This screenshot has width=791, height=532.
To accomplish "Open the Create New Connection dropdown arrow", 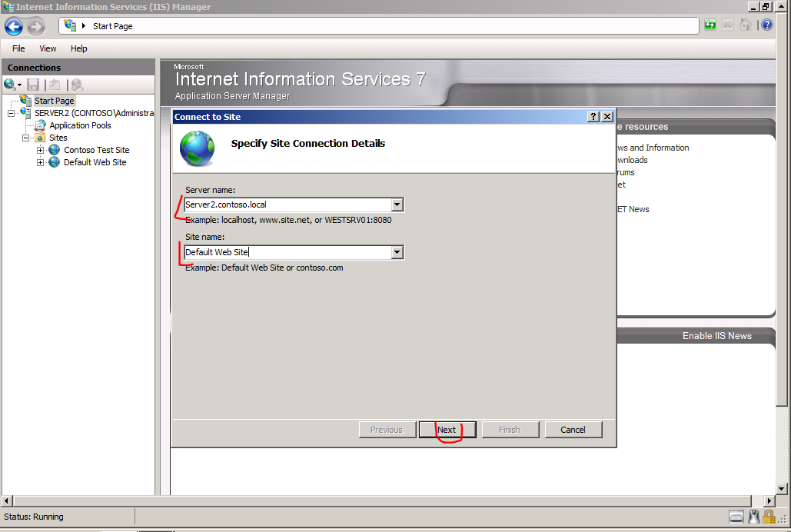I will coord(20,85).
